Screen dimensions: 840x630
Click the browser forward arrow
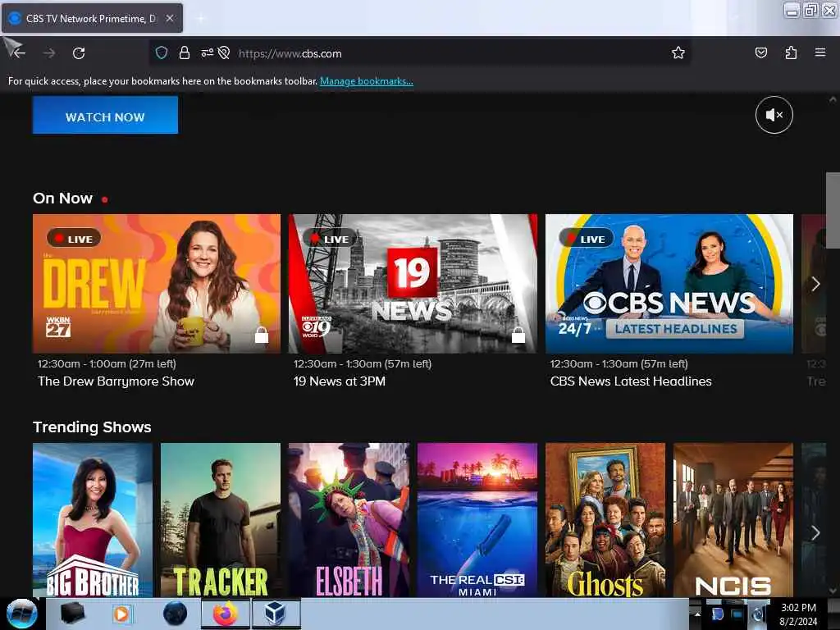[x=49, y=53]
